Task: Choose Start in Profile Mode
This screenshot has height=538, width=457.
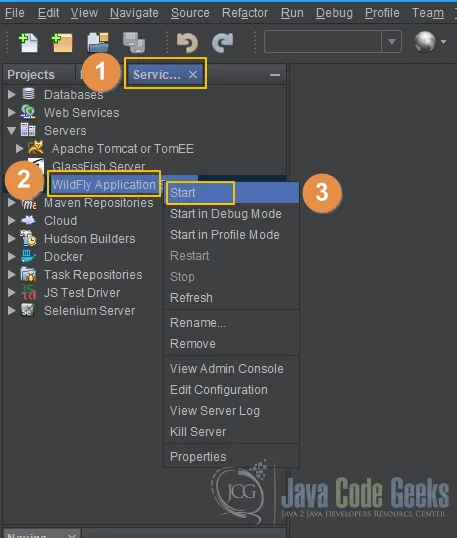Action: click(x=232, y=235)
